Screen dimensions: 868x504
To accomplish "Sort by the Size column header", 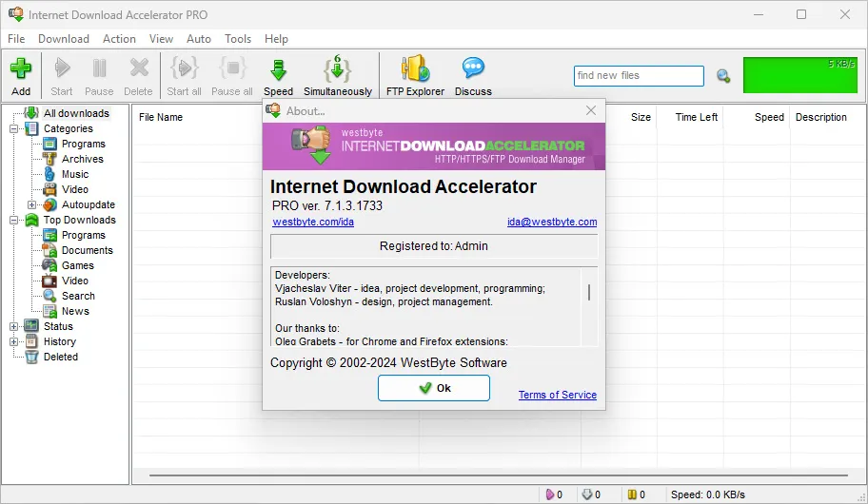I will click(641, 117).
